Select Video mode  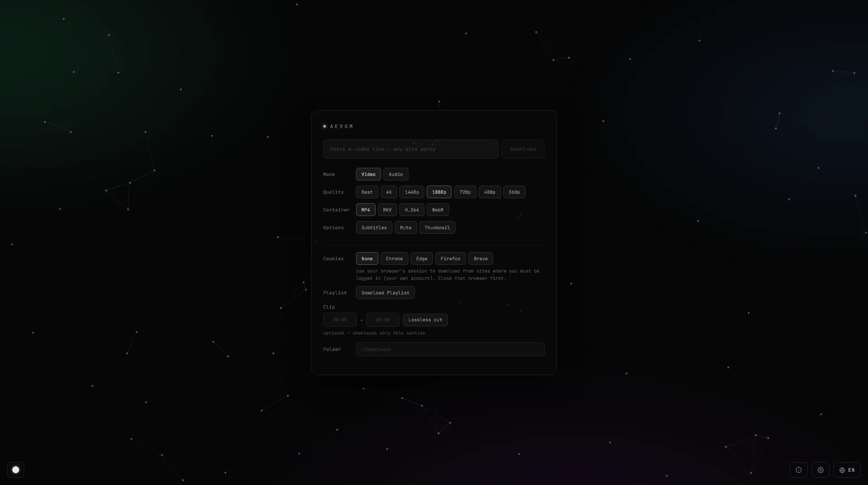click(x=368, y=174)
